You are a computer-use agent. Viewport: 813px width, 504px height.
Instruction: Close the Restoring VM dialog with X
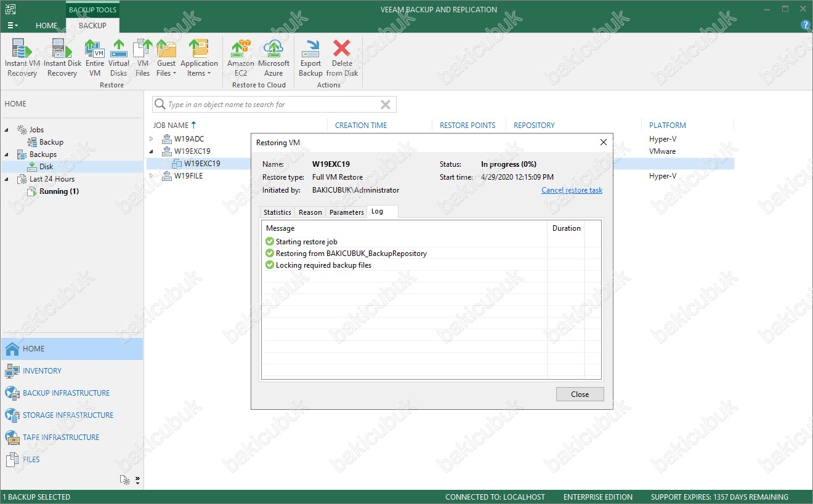(x=604, y=142)
